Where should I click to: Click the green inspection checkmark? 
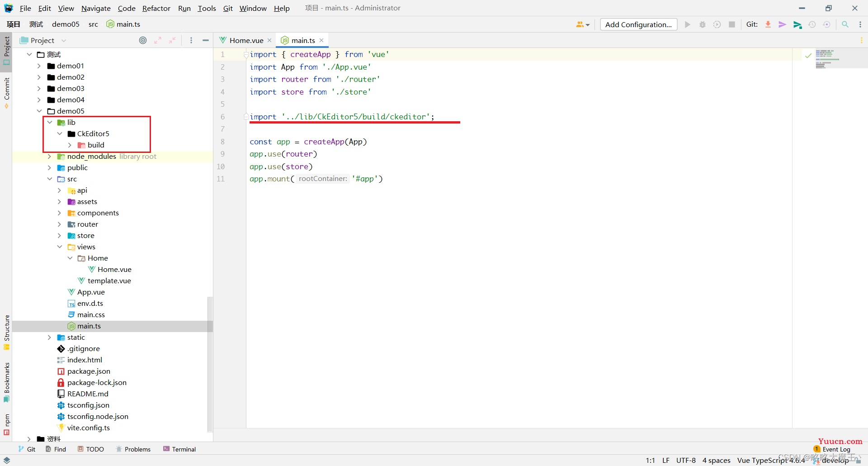pyautogui.click(x=808, y=56)
